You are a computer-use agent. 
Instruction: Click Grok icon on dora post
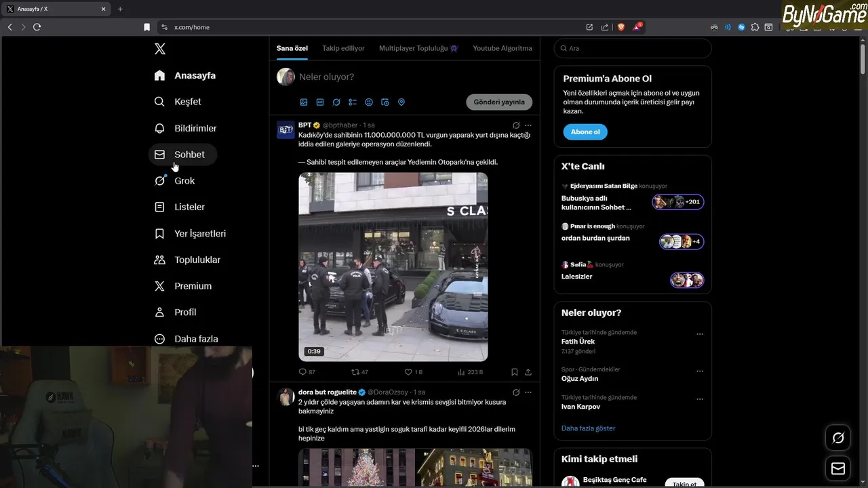[516, 392]
